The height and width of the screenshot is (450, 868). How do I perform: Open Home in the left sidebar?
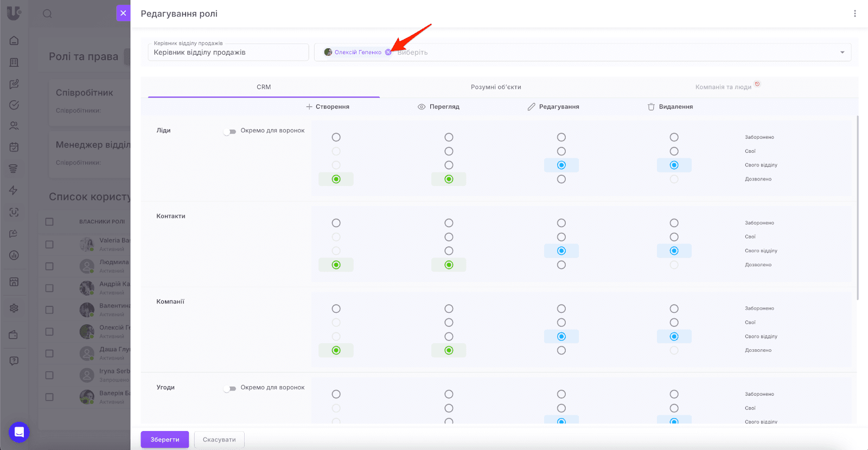14,41
